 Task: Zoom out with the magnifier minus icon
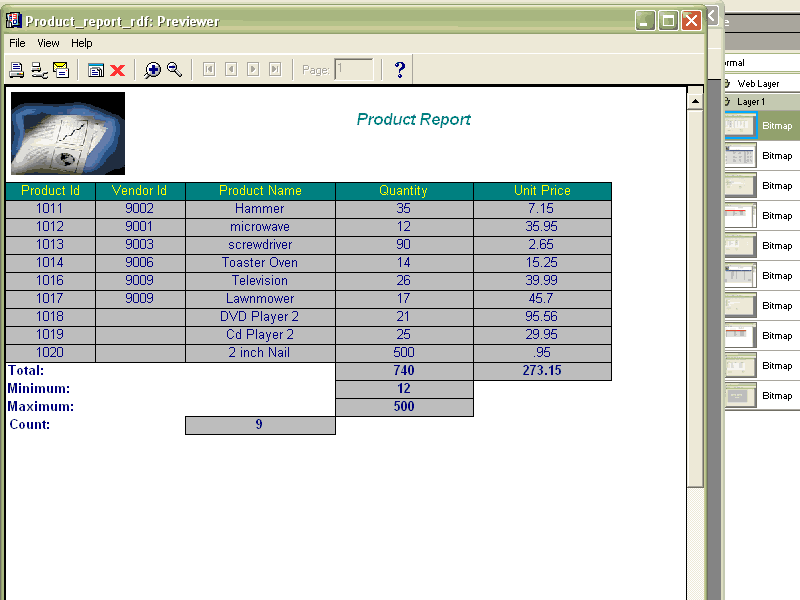point(174,70)
